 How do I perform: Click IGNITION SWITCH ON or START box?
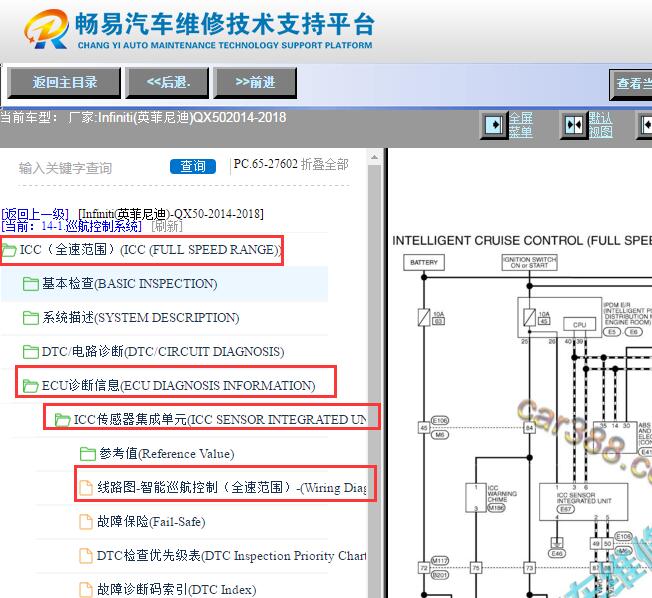tap(529, 262)
